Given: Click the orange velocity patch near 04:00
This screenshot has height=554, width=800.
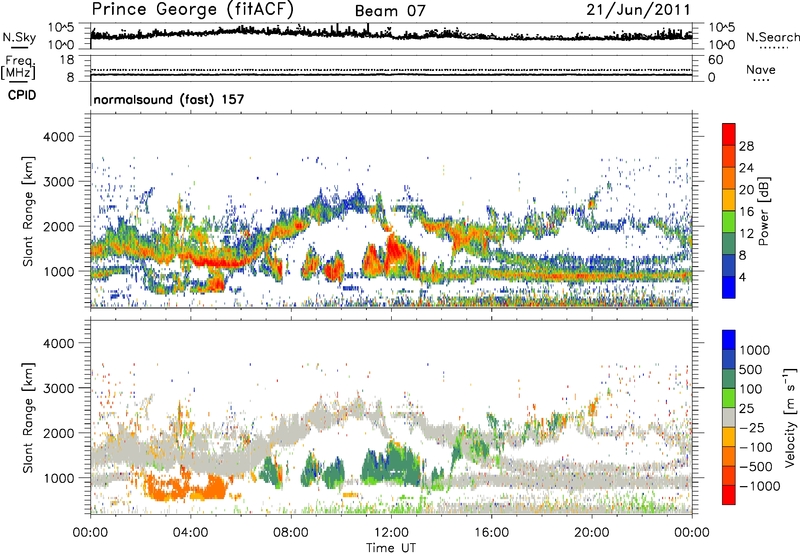Looking at the screenshot, I should 185,487.
